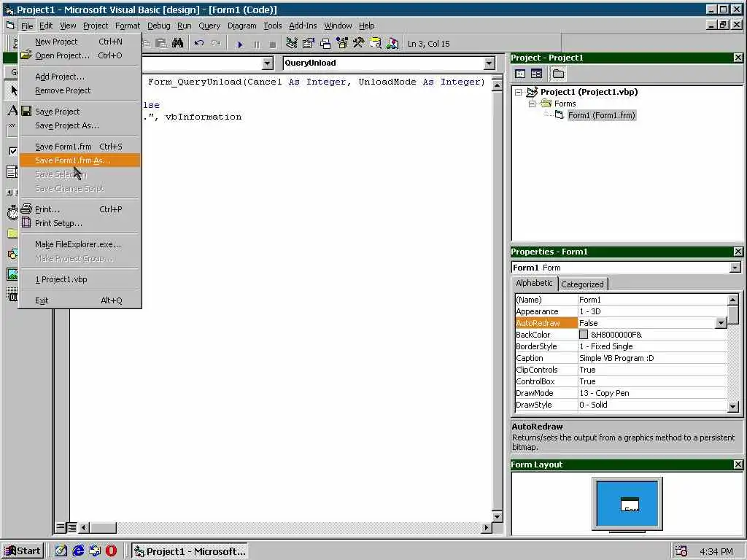Image resolution: width=747 pixels, height=560 pixels.
Task: Select the BorderStyle property row
Action: [622, 346]
